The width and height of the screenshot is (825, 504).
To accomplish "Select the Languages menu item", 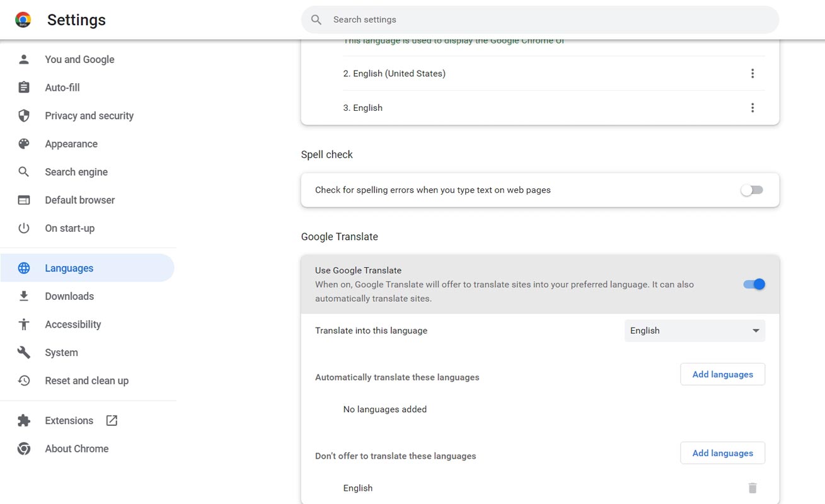I will pyautogui.click(x=88, y=268).
